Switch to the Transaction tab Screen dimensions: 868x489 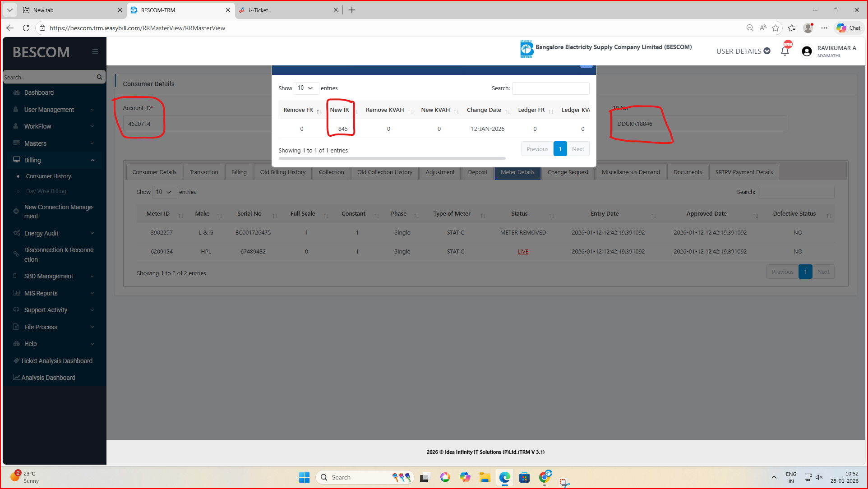(x=203, y=172)
